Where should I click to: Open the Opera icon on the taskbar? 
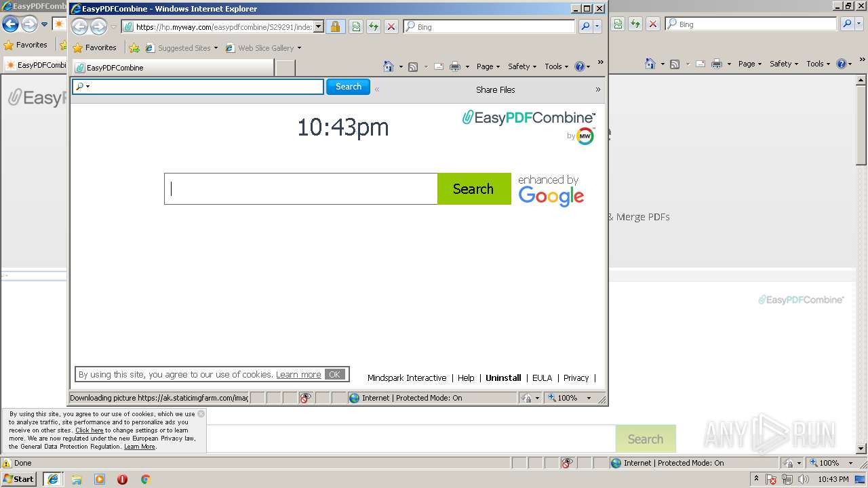(122, 479)
